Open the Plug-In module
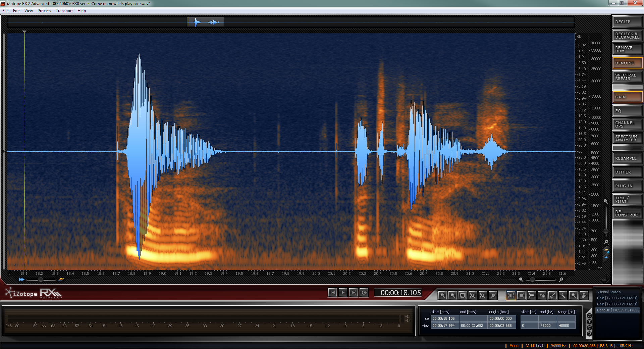The height and width of the screenshot is (349, 644). coord(627,186)
